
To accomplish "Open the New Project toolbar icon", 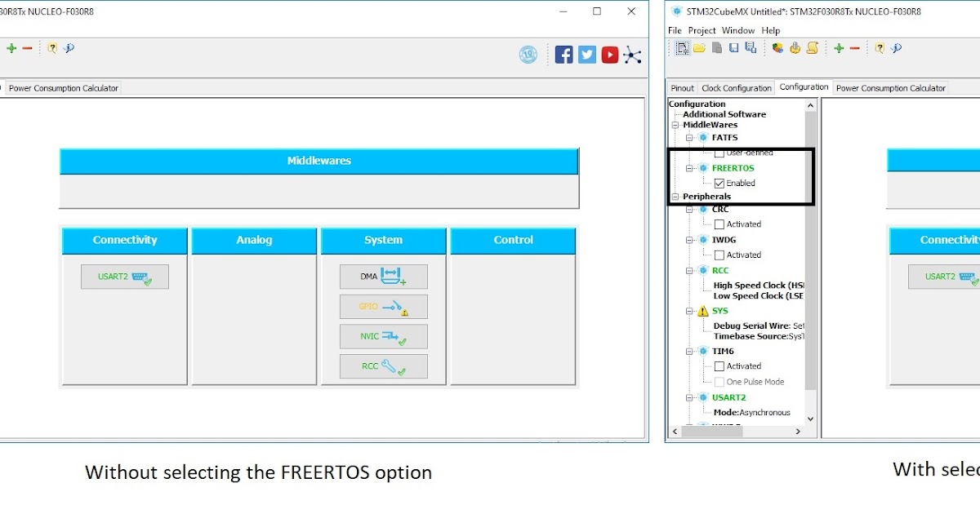I will pos(683,48).
